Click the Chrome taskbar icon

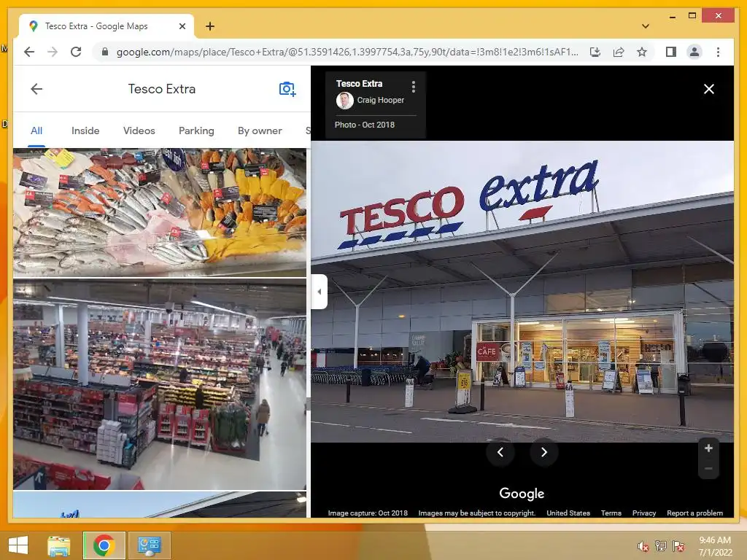[104, 545]
